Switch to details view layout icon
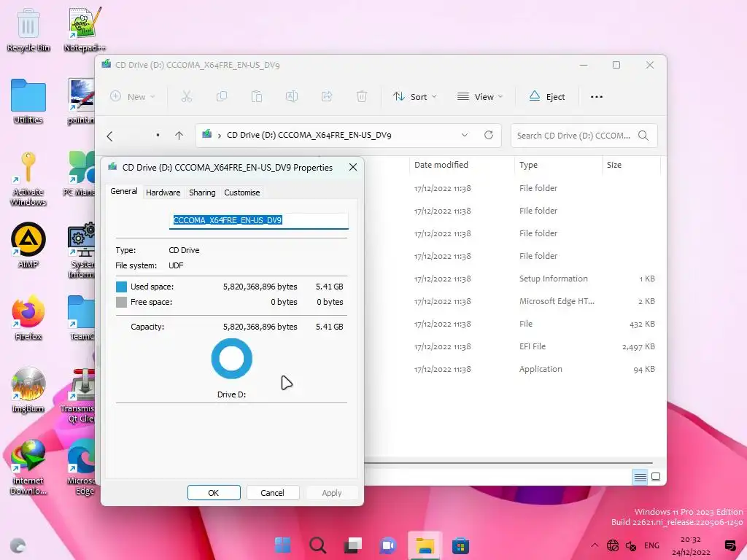The height and width of the screenshot is (560, 747). click(640, 477)
